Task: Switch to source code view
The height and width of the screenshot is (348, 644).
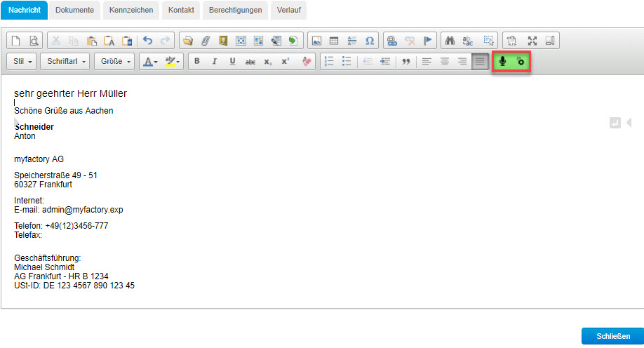Action: (511, 41)
